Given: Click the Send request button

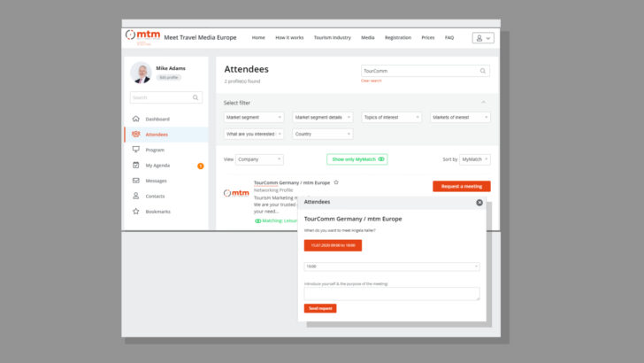Looking at the screenshot, I should coord(320,308).
